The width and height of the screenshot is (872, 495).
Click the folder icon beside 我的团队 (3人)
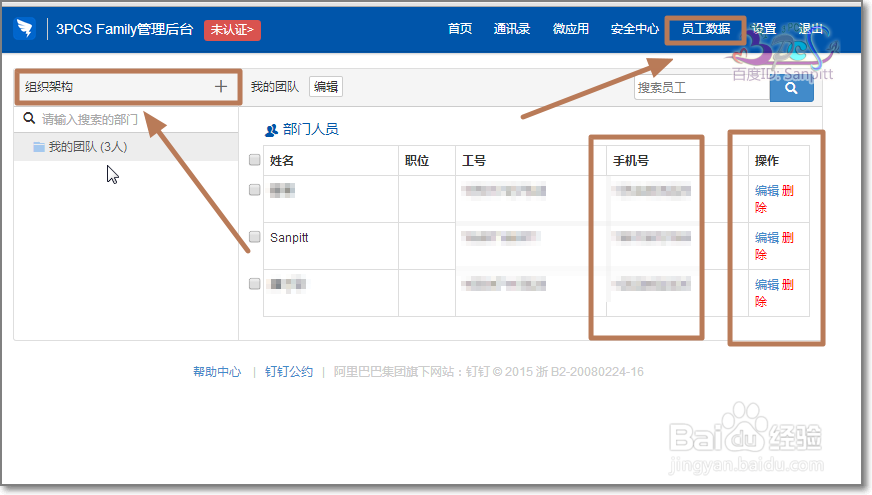click(x=39, y=147)
